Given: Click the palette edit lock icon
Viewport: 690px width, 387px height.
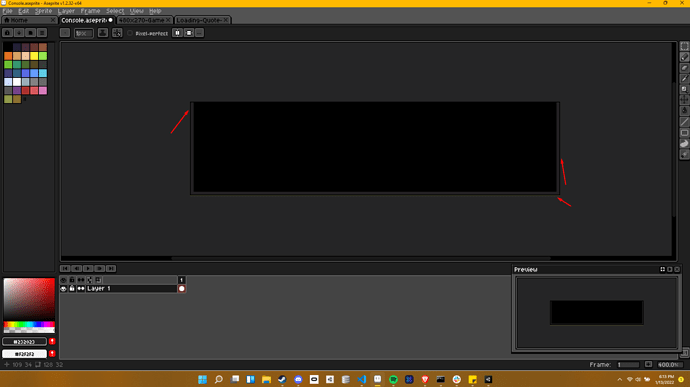Looking at the screenshot, I should tap(7, 33).
